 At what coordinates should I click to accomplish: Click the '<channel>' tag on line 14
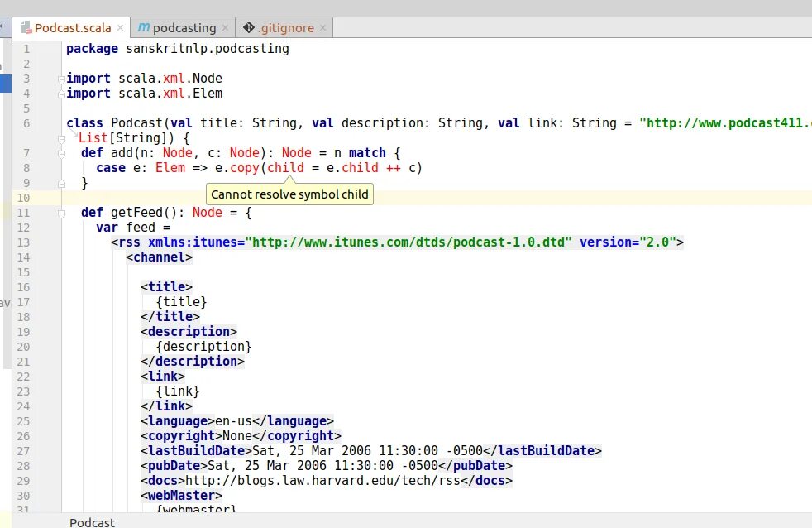coord(159,257)
